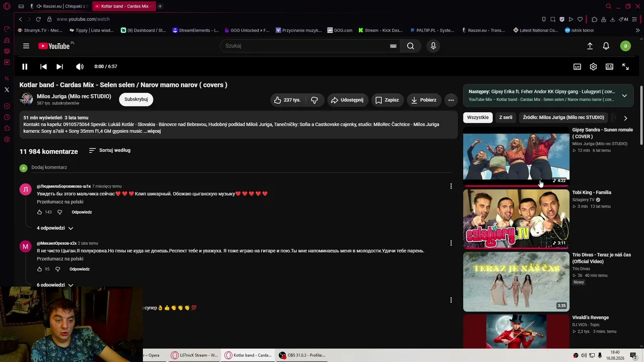Dislike the Kotlar band video
Image resolution: width=644 pixels, height=362 pixels.
coord(314,100)
